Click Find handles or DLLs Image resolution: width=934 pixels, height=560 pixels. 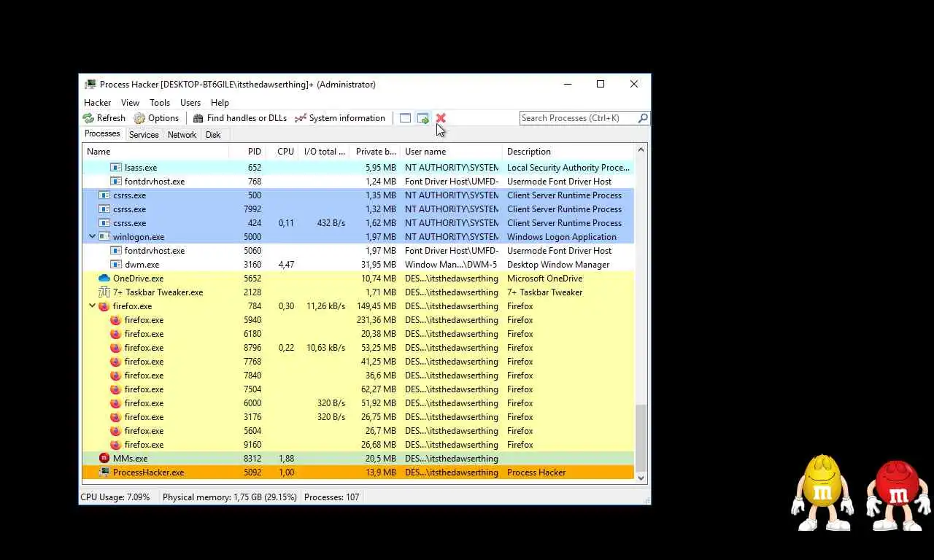[x=240, y=118]
